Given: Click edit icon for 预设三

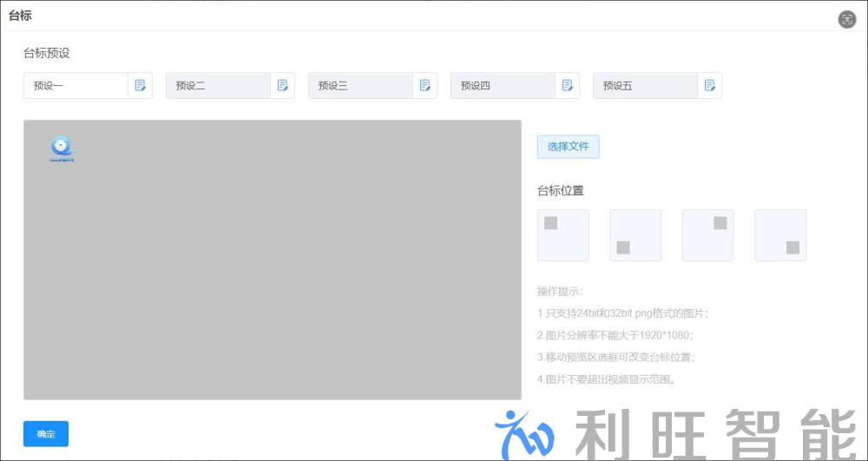Looking at the screenshot, I should (424, 85).
